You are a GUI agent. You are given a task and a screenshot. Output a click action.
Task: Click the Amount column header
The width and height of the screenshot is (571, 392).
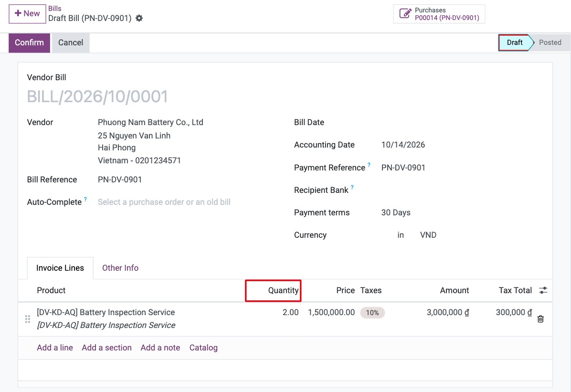coord(454,290)
